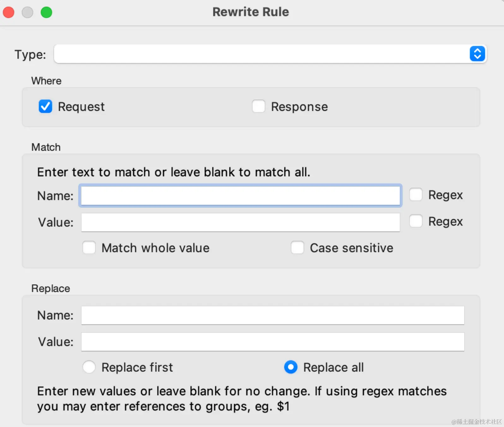Select the Replace first radio button
504x427 pixels.
pyautogui.click(x=89, y=367)
